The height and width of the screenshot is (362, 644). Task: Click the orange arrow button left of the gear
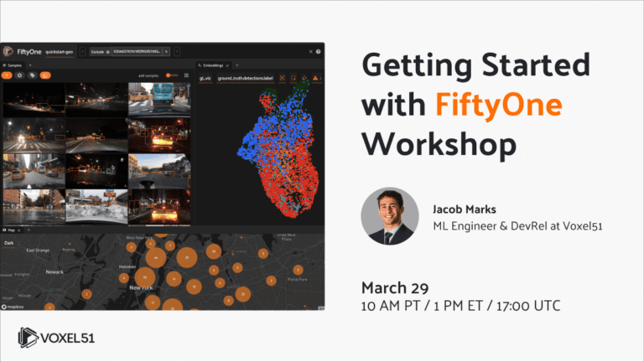tap(7, 75)
